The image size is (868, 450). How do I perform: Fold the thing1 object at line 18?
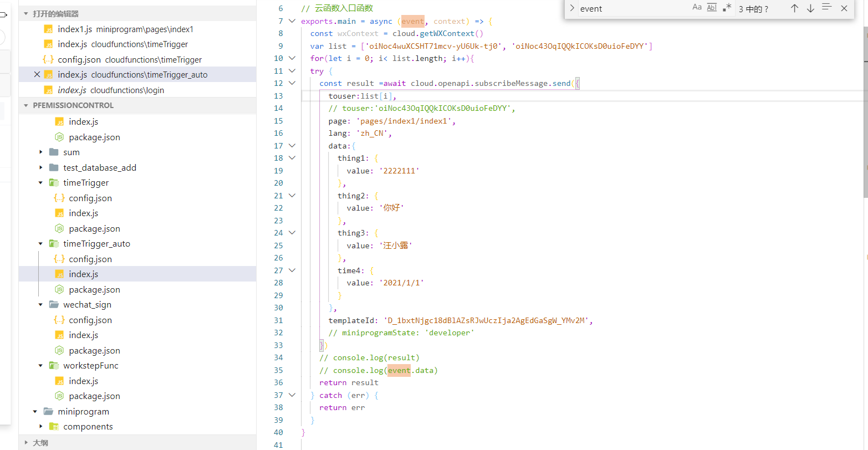[292, 158]
